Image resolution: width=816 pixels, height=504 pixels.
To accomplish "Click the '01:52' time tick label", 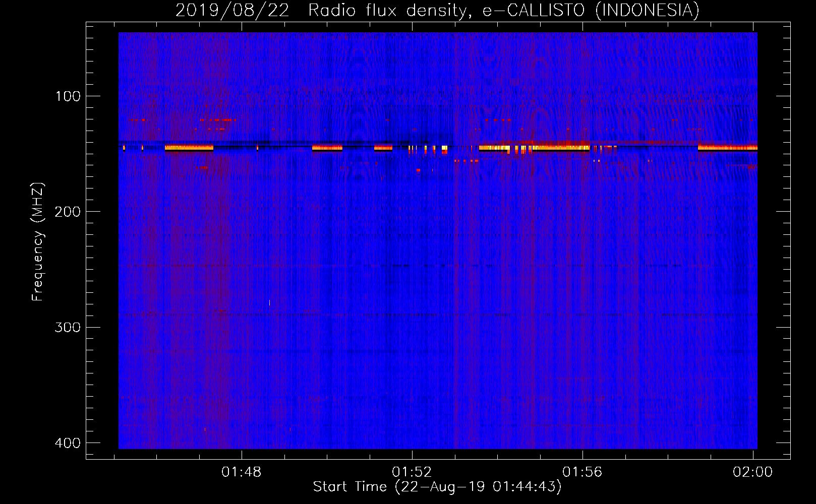I will [x=412, y=472].
